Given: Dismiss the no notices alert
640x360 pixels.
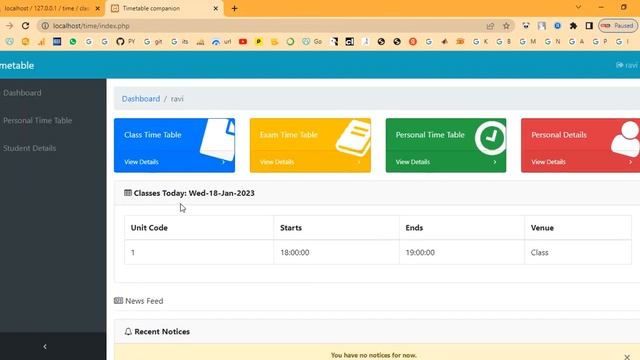Looking at the screenshot, I should tap(627, 357).
